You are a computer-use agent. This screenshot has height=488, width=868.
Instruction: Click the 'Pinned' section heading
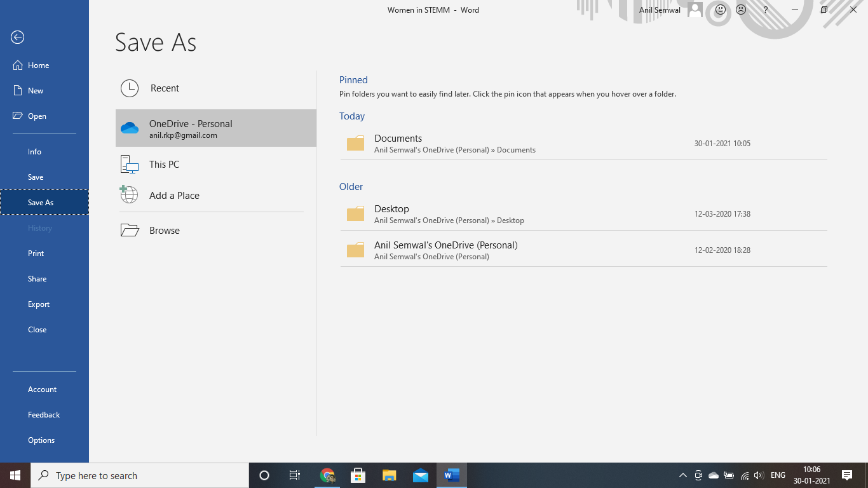(x=353, y=80)
